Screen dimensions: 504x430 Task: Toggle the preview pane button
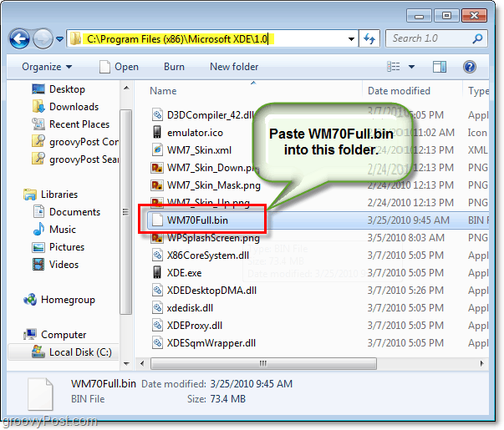point(439,67)
